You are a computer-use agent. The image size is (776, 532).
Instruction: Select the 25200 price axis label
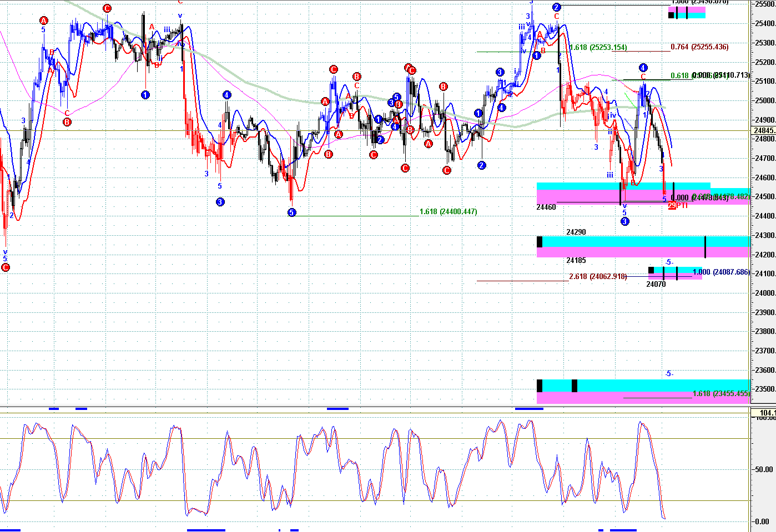765,62
